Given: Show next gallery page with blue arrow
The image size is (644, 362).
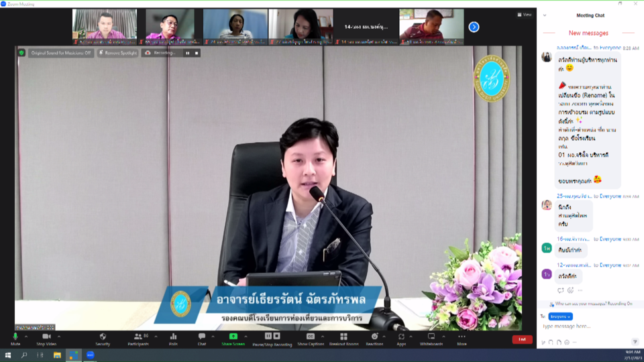Looking at the screenshot, I should click(474, 27).
